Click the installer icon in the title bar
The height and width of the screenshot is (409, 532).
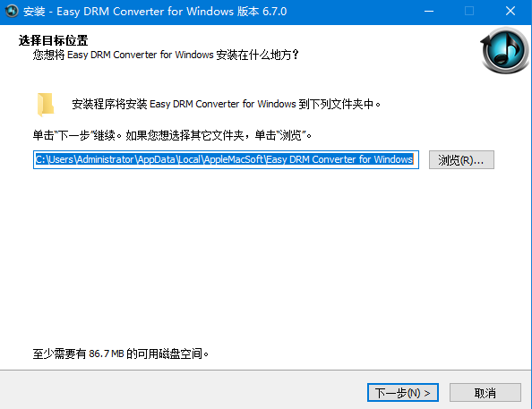pos(13,12)
